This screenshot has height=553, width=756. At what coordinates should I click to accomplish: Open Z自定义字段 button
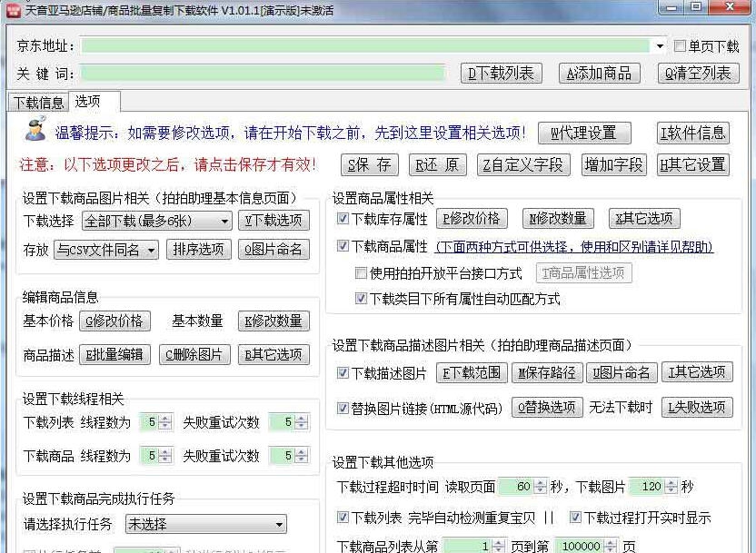point(523,164)
